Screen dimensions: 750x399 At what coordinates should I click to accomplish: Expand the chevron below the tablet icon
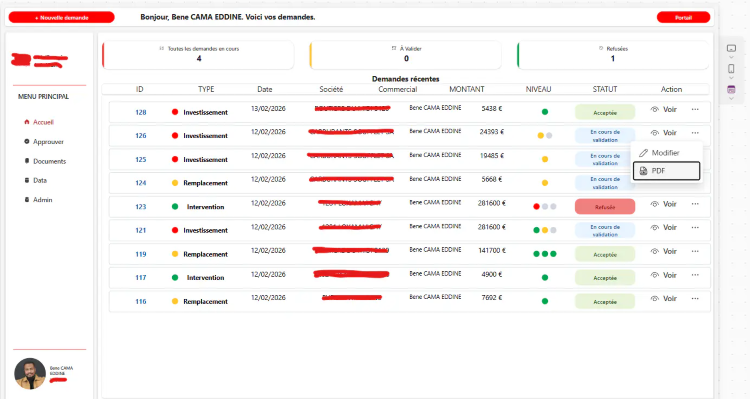coord(731,57)
